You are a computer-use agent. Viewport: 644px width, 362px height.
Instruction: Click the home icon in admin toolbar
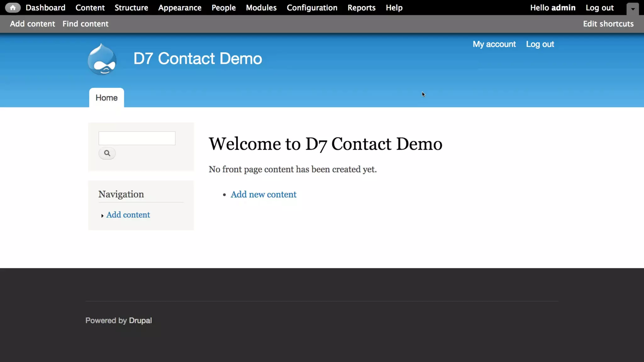13,8
